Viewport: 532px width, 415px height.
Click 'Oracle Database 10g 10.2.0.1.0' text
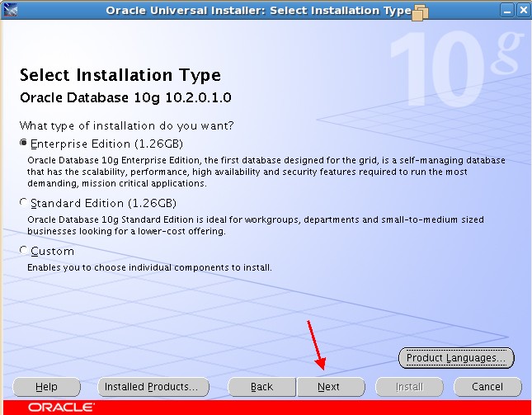(x=125, y=97)
